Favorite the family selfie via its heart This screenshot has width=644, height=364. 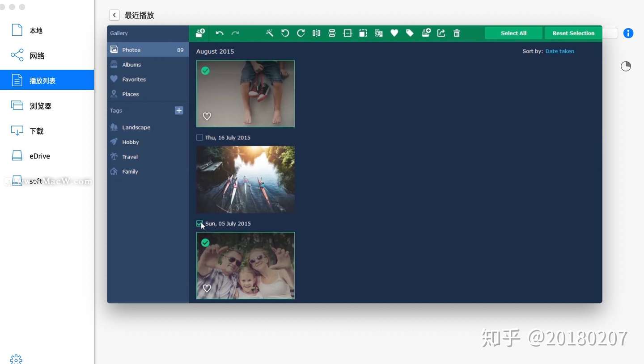point(207,288)
